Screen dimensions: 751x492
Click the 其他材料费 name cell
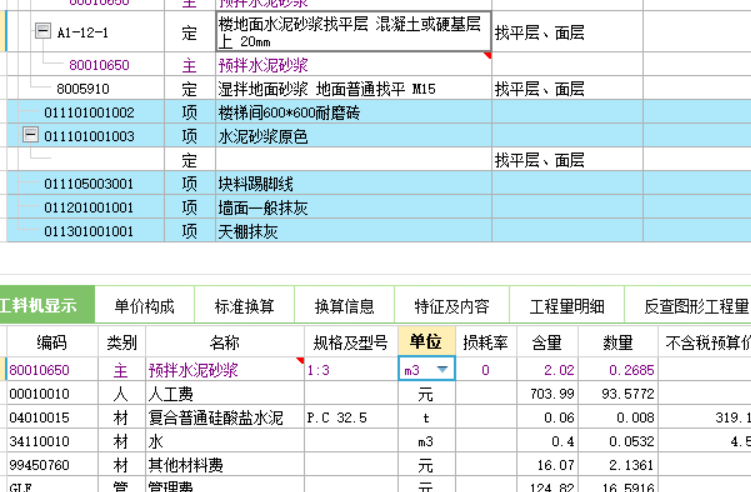point(225,465)
